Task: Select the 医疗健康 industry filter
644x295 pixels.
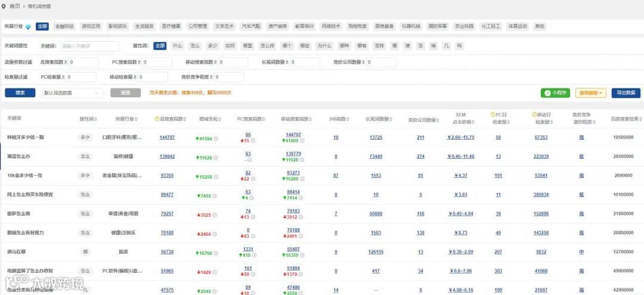Action: tap(171, 26)
